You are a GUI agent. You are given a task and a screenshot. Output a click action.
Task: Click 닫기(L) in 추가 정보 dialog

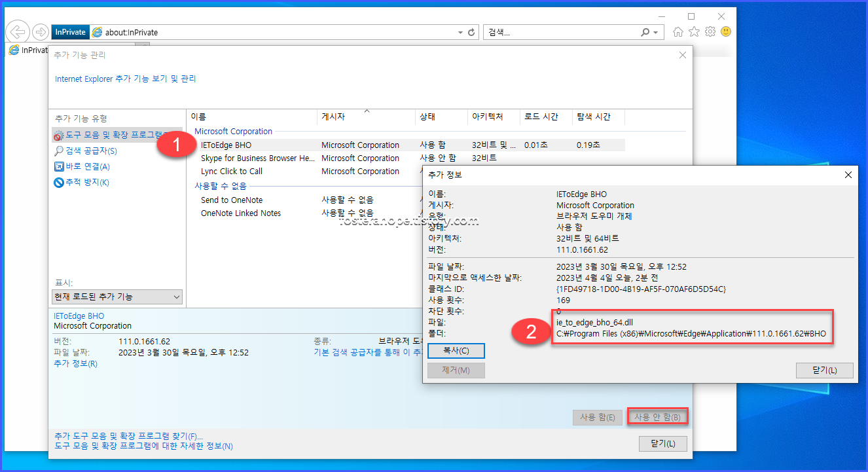825,371
